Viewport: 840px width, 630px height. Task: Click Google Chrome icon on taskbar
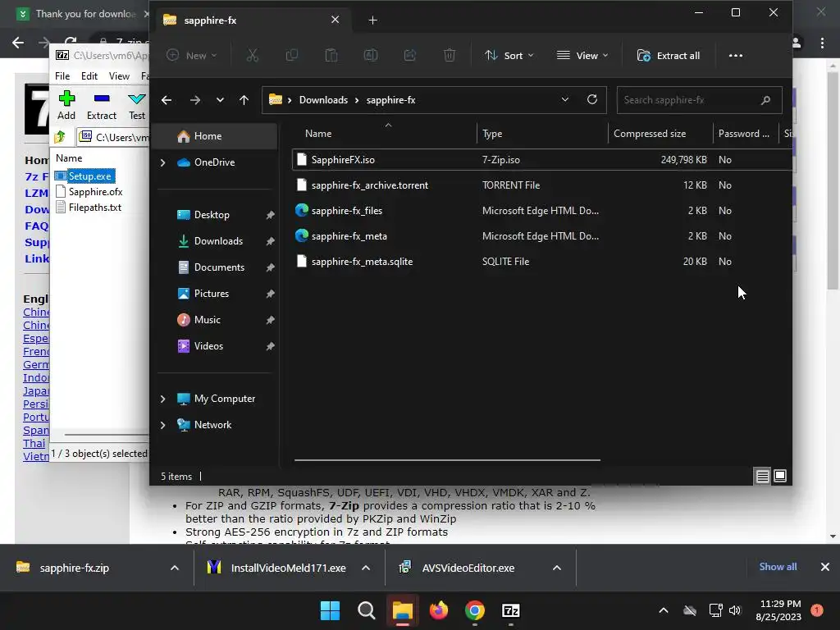(475, 610)
